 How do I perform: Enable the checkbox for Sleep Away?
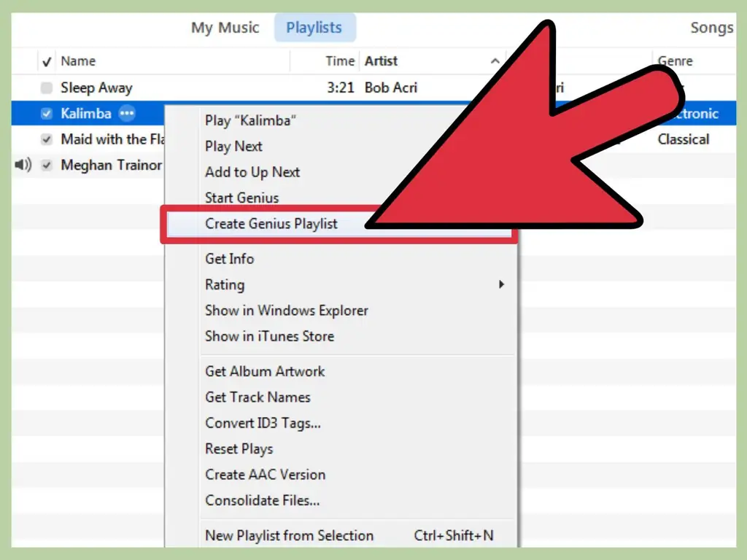[46, 87]
